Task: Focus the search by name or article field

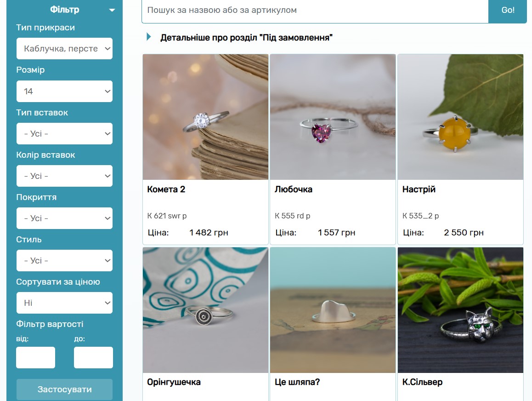Action: (x=315, y=10)
